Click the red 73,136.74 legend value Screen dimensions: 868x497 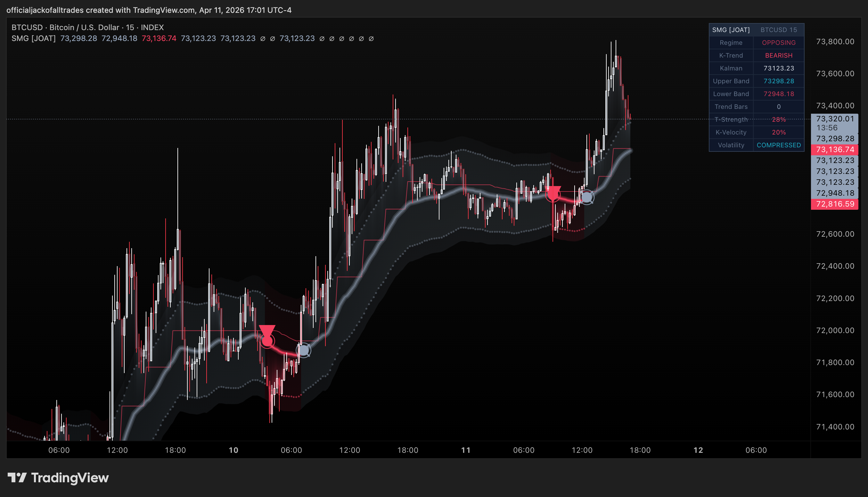[159, 38]
